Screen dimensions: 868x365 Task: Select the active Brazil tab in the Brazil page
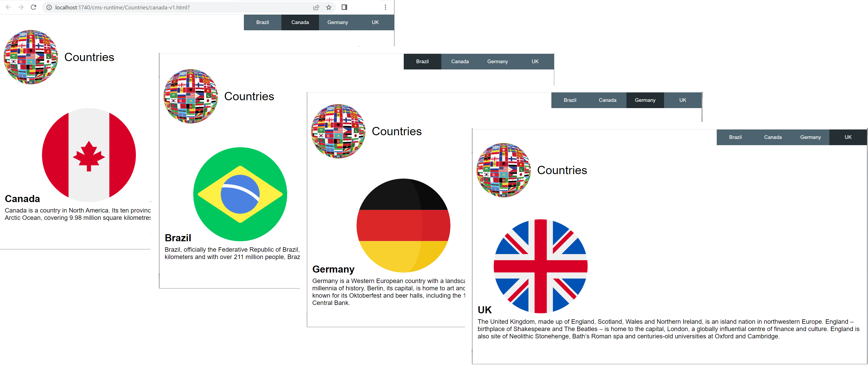(x=422, y=61)
